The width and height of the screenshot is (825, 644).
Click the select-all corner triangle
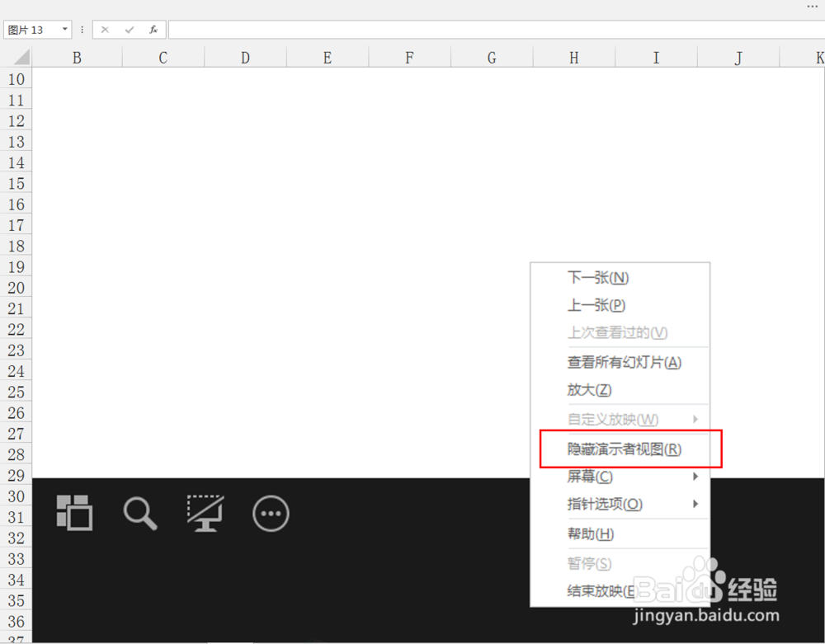point(22,57)
